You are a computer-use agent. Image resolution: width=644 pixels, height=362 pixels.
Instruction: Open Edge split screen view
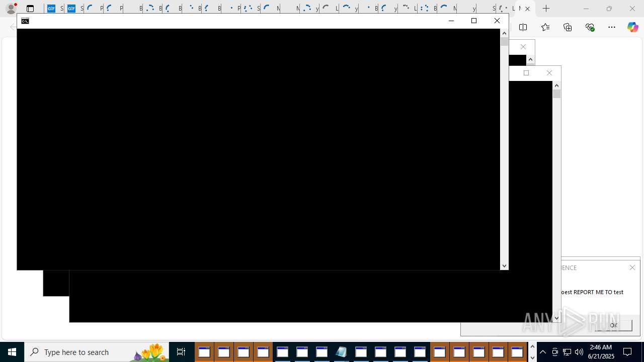pos(523,27)
